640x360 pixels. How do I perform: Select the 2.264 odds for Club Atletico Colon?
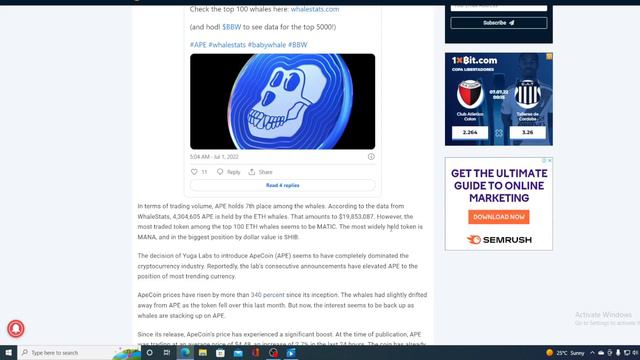point(470,132)
